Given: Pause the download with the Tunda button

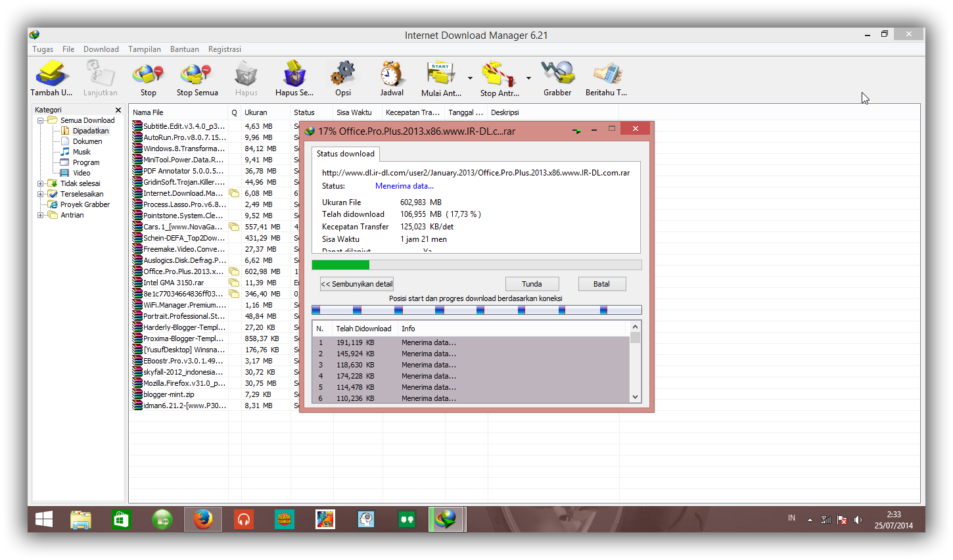Looking at the screenshot, I should (x=532, y=284).
